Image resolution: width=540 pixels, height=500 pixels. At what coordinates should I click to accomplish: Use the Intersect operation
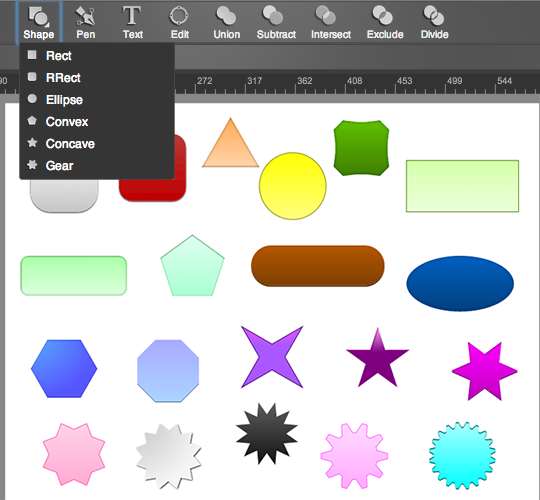point(331,22)
